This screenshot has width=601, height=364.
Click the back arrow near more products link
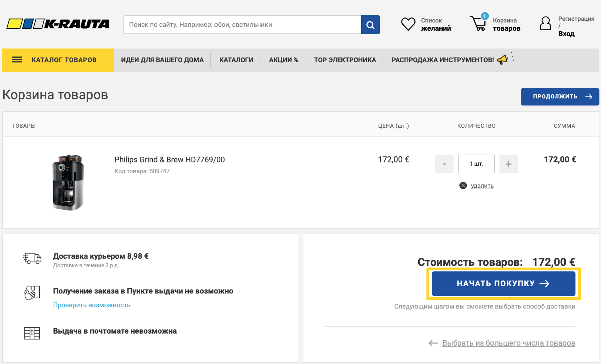point(433,343)
